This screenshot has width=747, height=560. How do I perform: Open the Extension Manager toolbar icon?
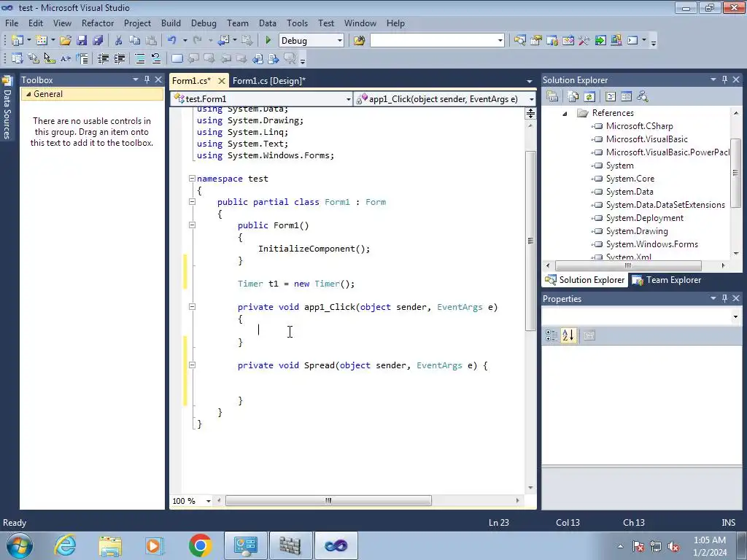[x=616, y=41]
